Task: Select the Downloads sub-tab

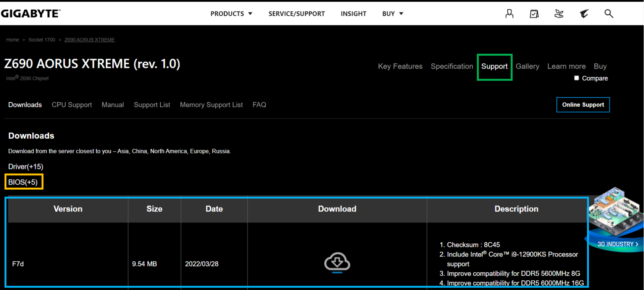Action: click(25, 105)
